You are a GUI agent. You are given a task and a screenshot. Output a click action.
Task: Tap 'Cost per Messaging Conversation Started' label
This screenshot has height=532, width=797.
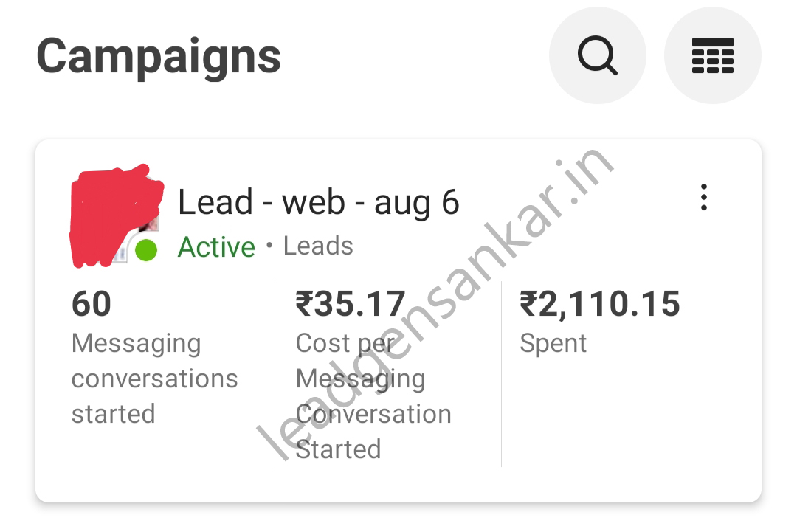(x=373, y=396)
